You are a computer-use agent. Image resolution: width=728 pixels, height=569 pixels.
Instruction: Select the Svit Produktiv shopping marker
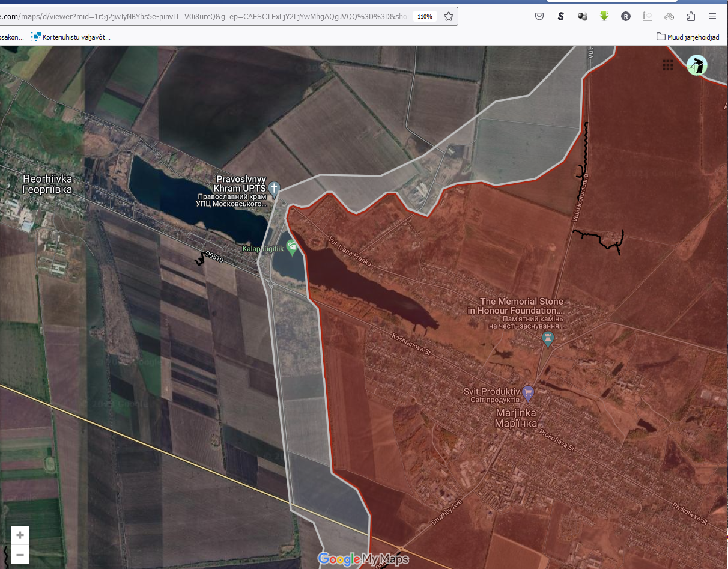click(x=528, y=393)
